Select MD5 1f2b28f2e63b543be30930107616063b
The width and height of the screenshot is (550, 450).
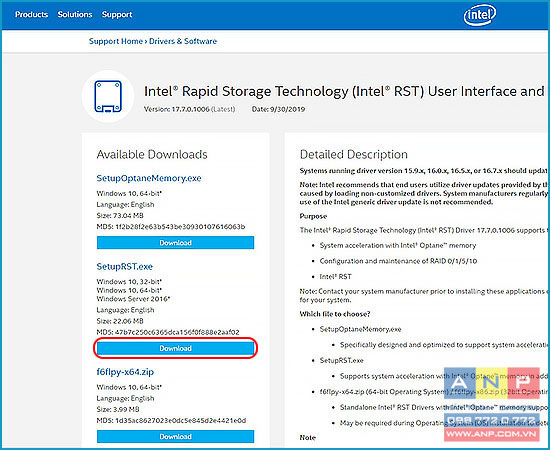[171, 227]
